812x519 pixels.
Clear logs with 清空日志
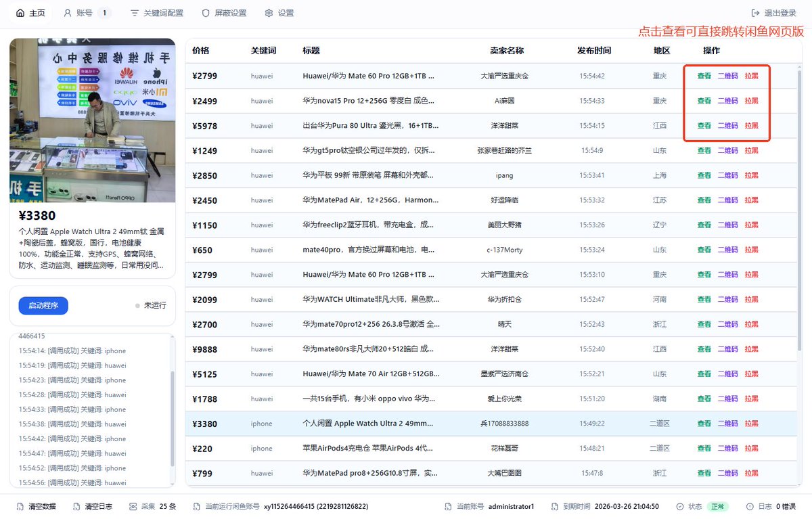tap(98, 506)
